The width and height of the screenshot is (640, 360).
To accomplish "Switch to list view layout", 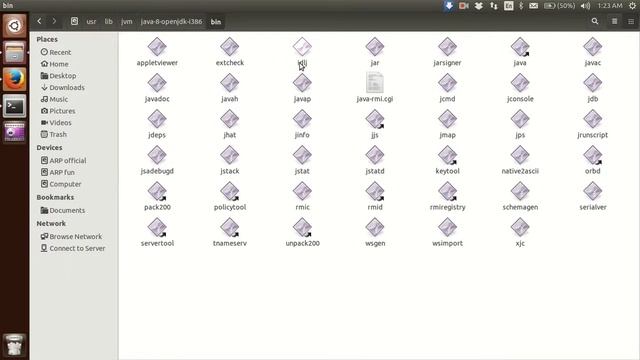I will (x=614, y=21).
